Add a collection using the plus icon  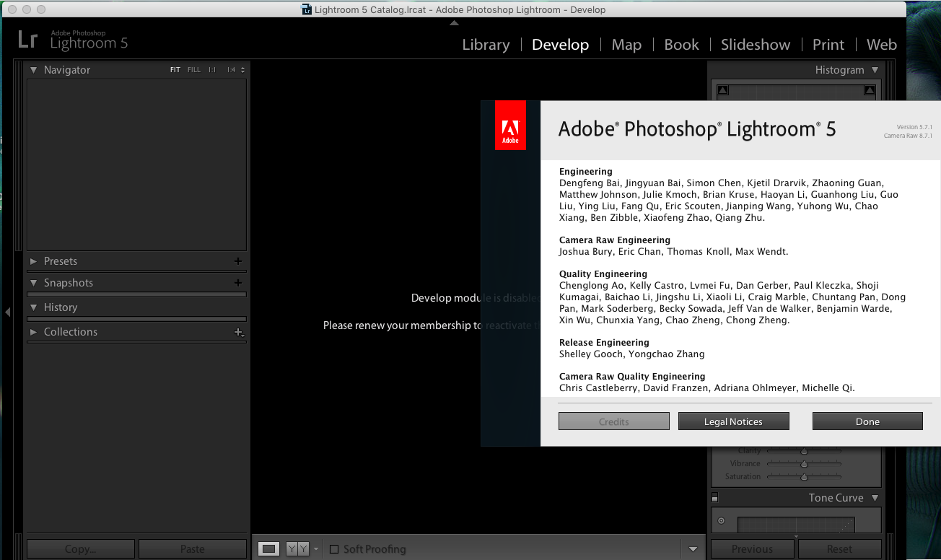click(238, 332)
